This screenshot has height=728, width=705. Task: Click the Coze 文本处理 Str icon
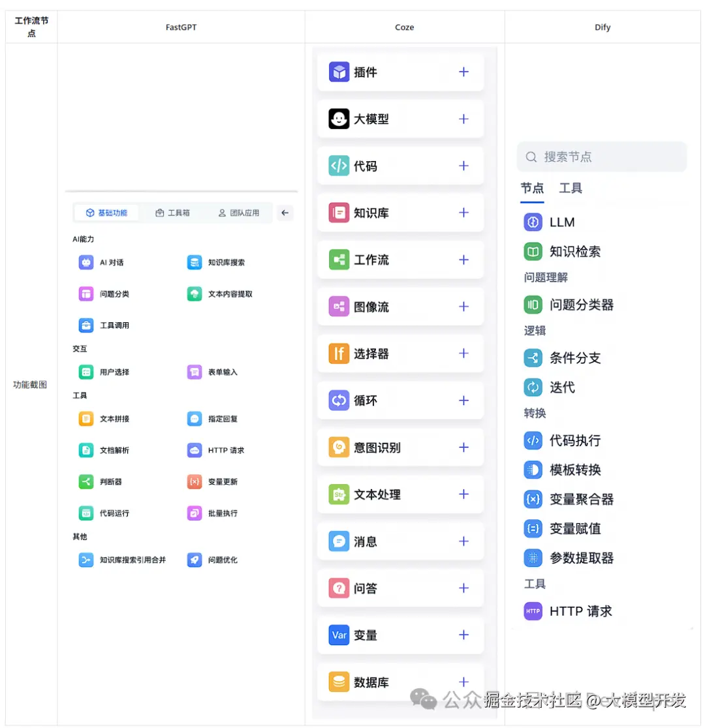339,494
